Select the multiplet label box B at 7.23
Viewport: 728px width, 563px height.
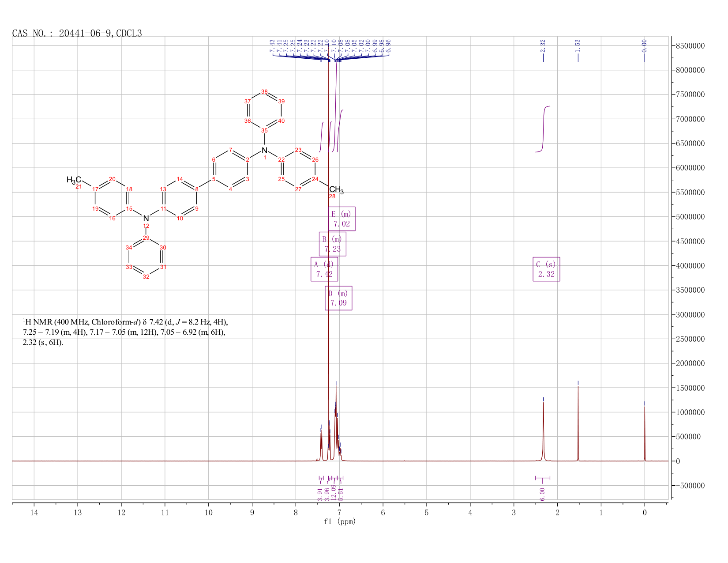point(333,244)
